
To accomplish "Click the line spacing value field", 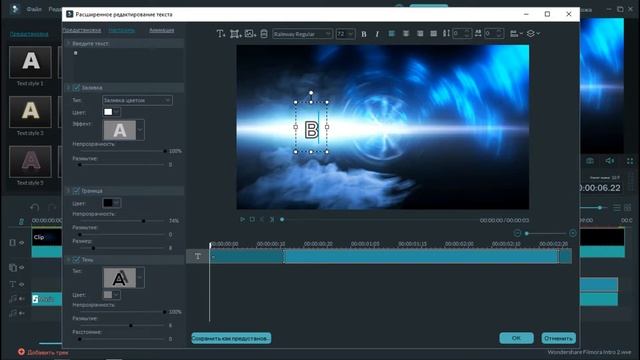I will point(462,33).
